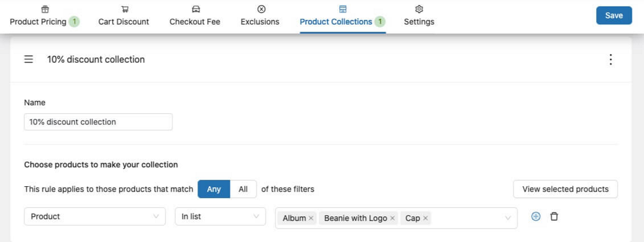This screenshot has width=644, height=242.
Task: Click the cart icon above Cart Discount
Action: (x=124, y=9)
